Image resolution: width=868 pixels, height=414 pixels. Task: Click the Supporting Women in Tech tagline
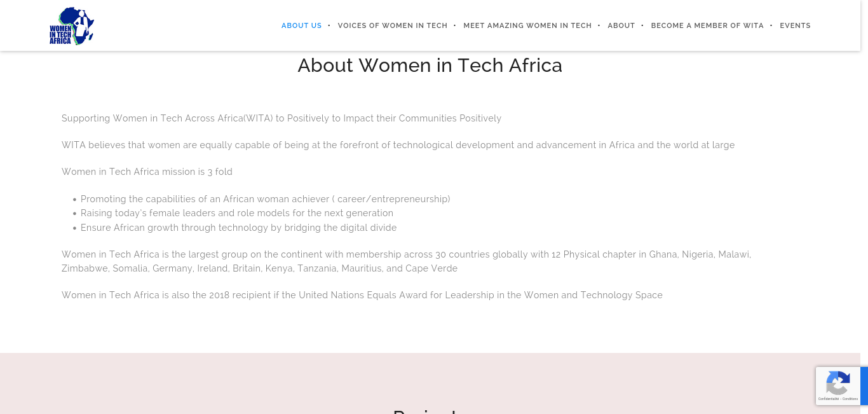tap(281, 118)
